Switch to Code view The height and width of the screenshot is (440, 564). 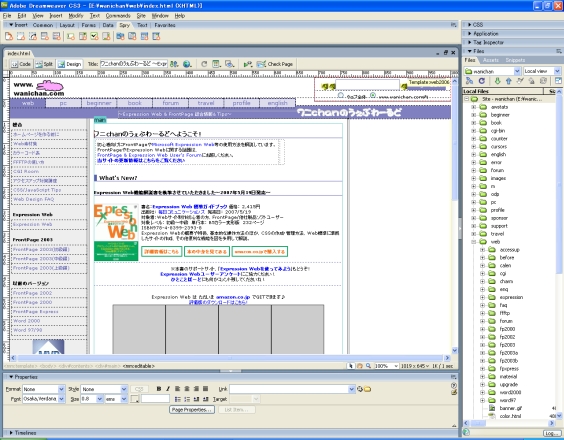(21, 64)
